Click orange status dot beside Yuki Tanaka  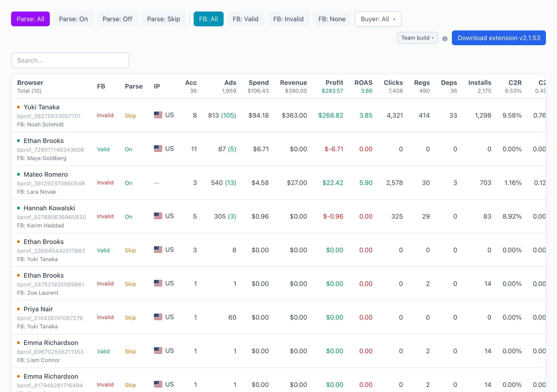click(18, 107)
